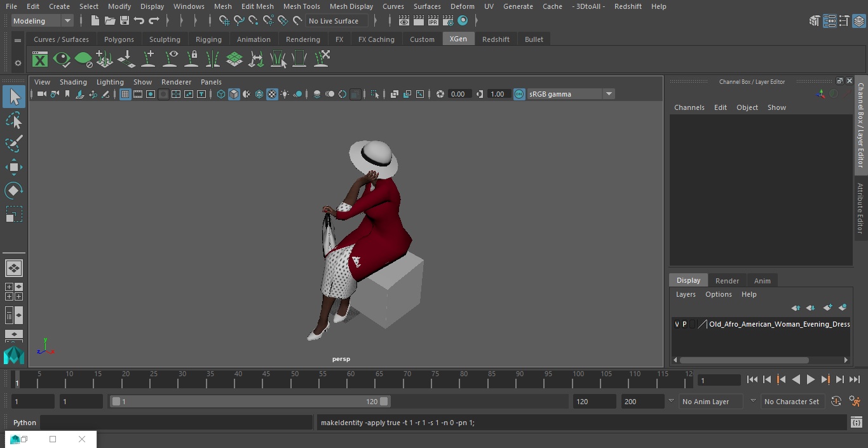
Task: Click the move layer up arrow icon
Action: pos(796,308)
